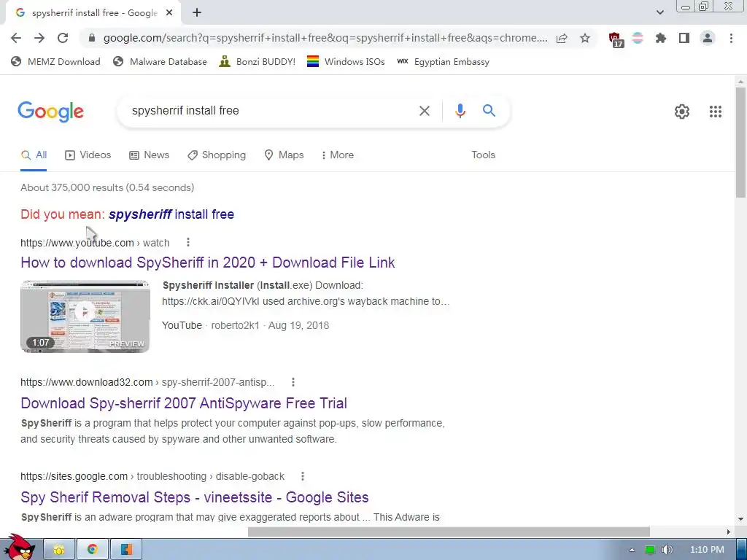747x560 pixels.
Task: Click the blue search magnifier button
Action: point(489,111)
